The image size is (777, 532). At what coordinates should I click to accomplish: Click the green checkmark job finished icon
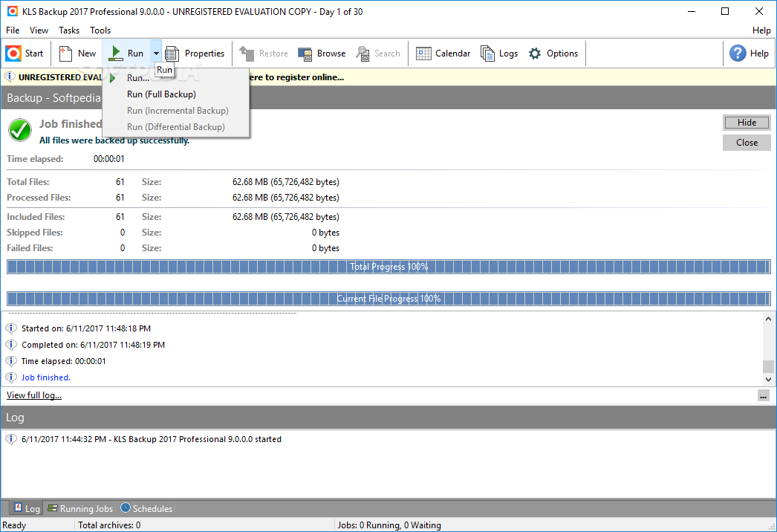pyautogui.click(x=20, y=130)
